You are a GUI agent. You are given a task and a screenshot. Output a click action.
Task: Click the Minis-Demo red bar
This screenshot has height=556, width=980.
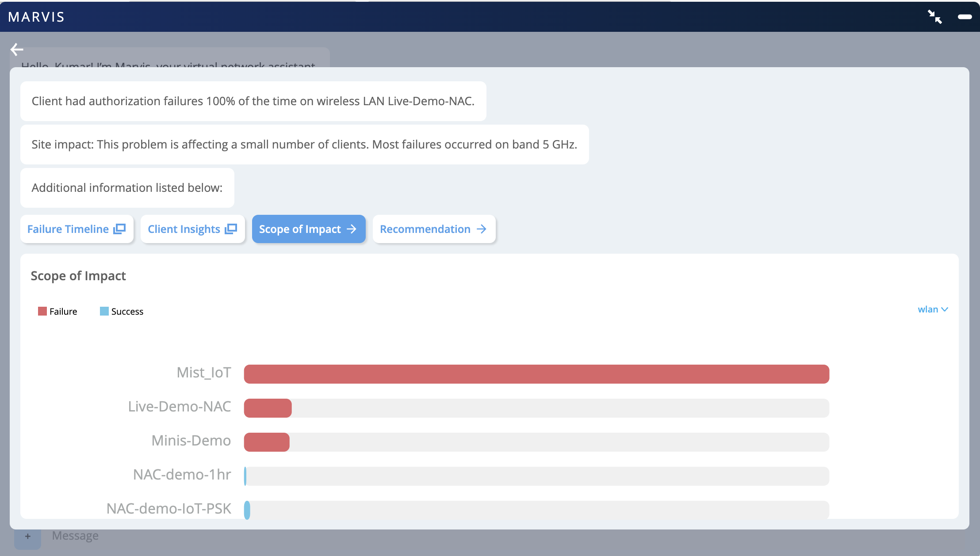point(267,442)
